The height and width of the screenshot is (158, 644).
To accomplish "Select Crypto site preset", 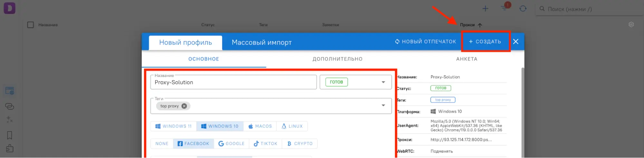I will [300, 144].
